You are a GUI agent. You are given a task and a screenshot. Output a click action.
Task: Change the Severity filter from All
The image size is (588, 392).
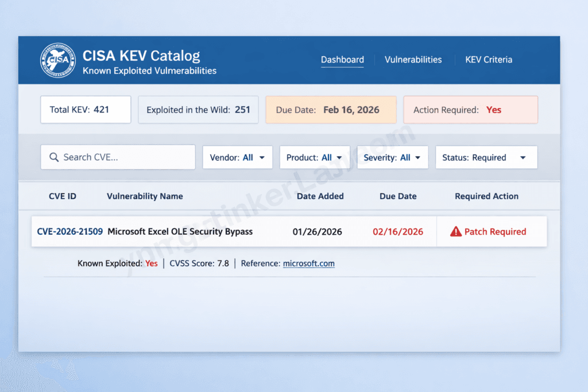pyautogui.click(x=392, y=157)
